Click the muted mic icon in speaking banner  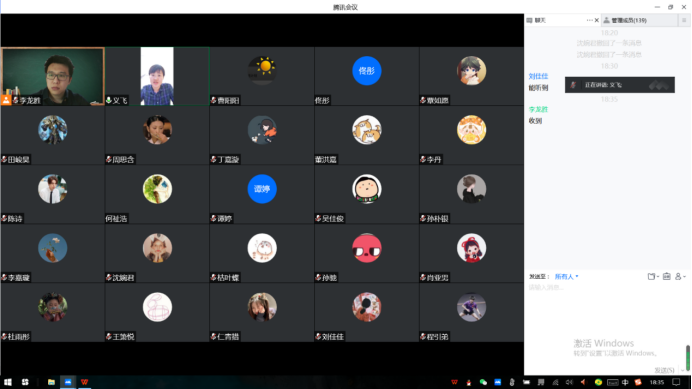573,85
